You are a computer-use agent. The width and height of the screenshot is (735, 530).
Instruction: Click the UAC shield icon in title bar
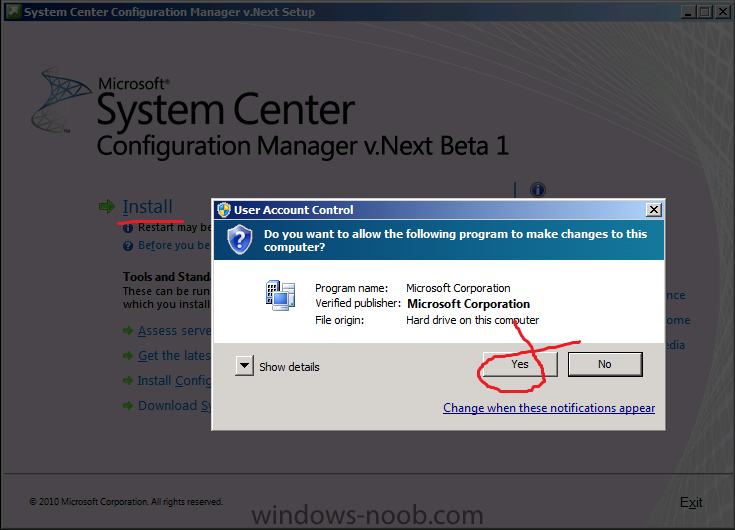(224, 209)
